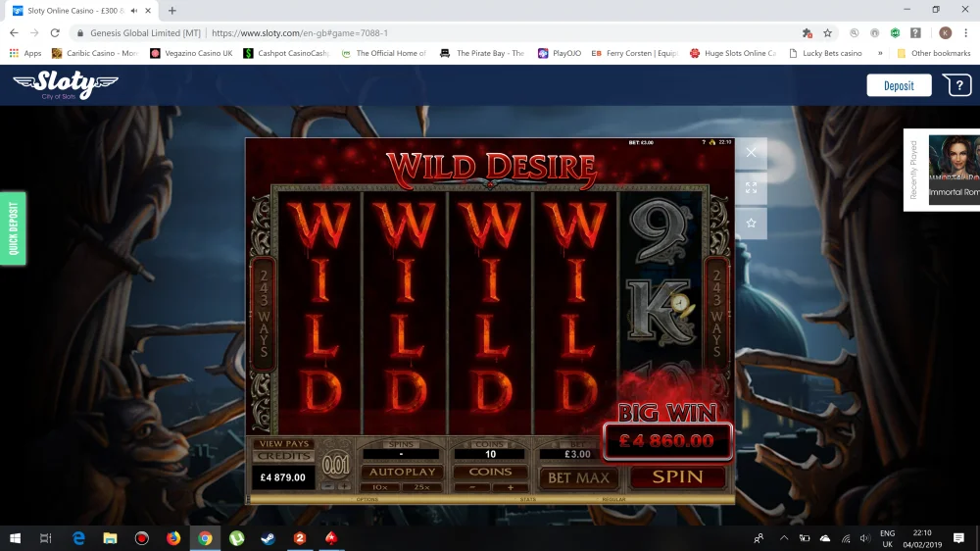Open Huge Slots Online bookmark

tap(732, 53)
